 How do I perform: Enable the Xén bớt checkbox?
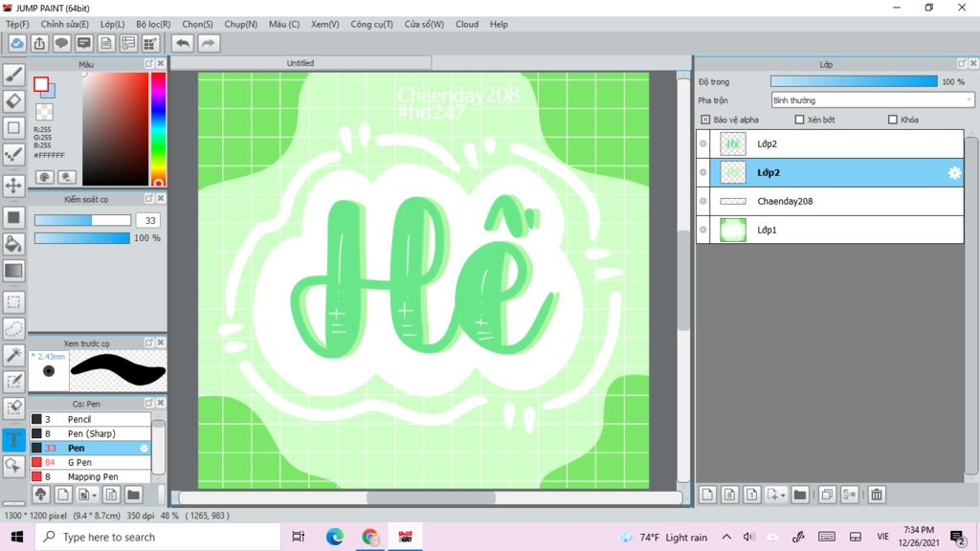point(799,120)
